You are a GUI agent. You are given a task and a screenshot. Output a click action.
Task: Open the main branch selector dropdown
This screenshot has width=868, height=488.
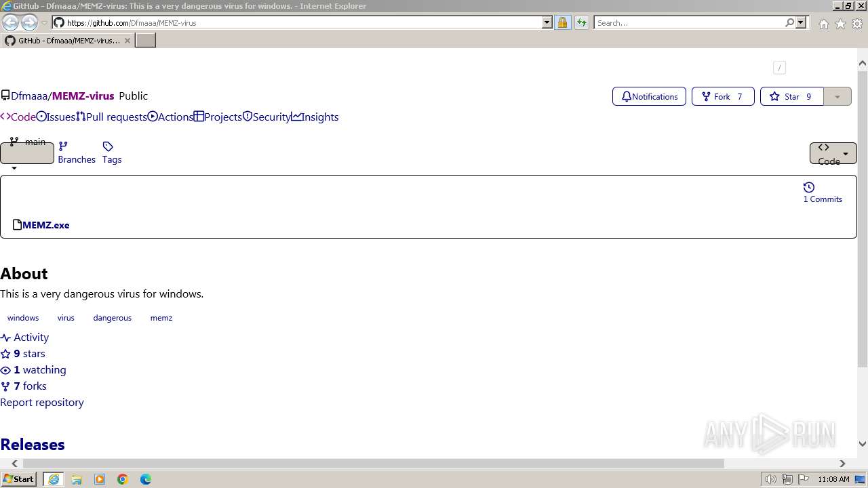[27, 152]
